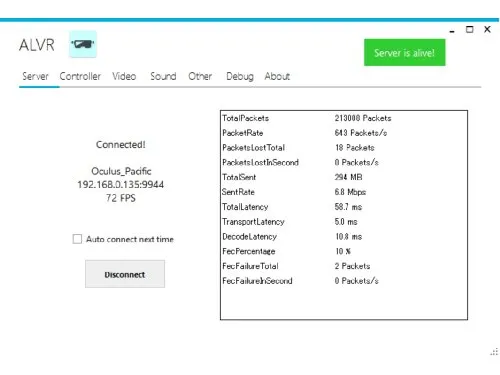The image size is (500, 375).
Task: Select the PacketRate row label
Action: [243, 133]
